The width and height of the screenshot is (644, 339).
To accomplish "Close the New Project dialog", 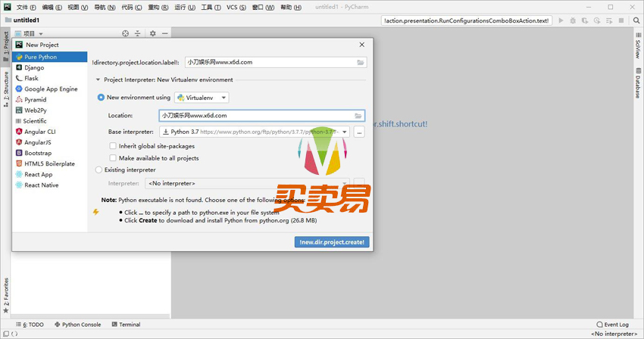I will [x=362, y=45].
